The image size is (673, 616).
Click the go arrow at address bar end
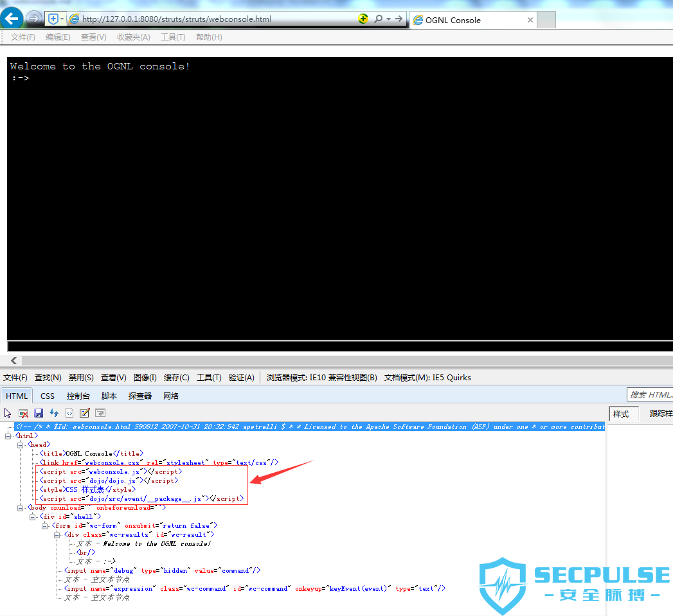(399, 19)
